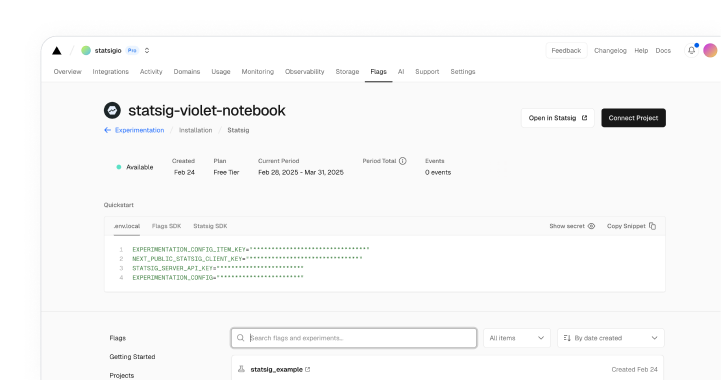Click the Installation breadcrumb
Screen dimensions: 721x380
tap(195, 130)
